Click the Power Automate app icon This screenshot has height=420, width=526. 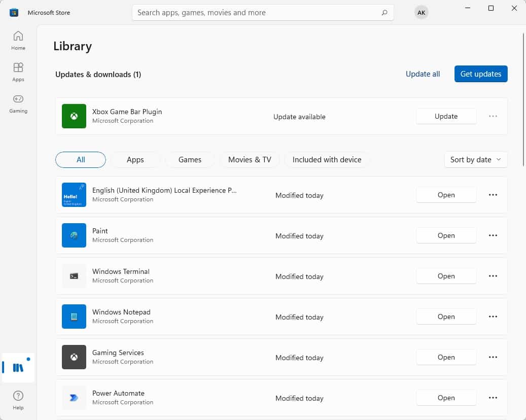[74, 398]
